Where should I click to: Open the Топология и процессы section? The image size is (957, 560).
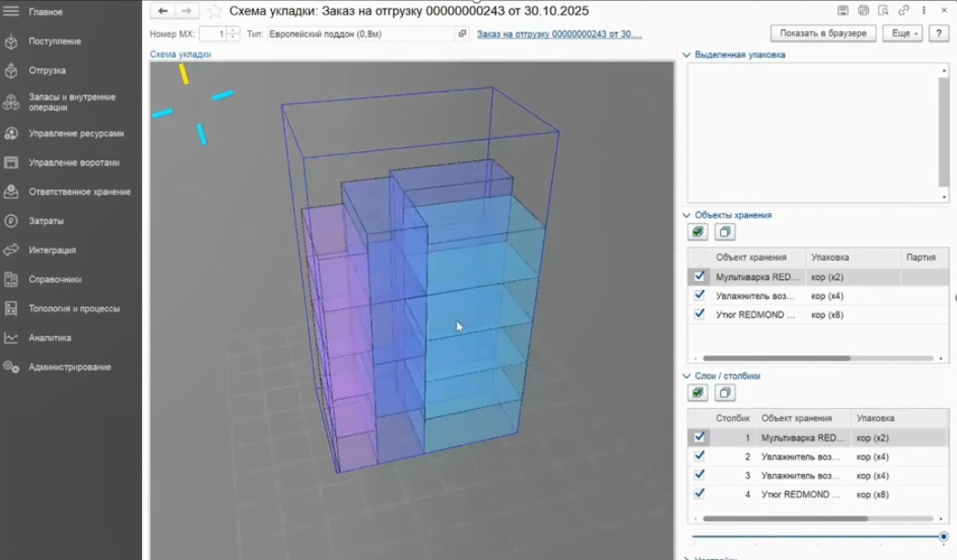click(x=74, y=309)
